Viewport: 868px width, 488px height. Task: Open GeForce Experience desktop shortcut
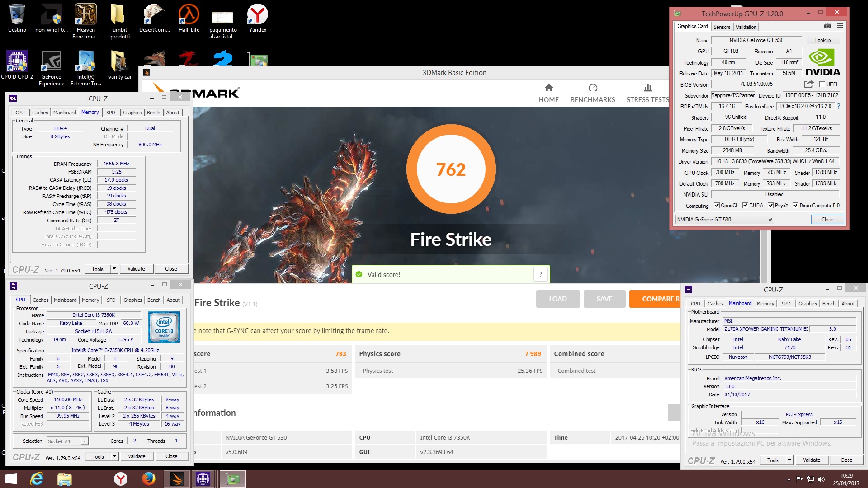pos(52,68)
